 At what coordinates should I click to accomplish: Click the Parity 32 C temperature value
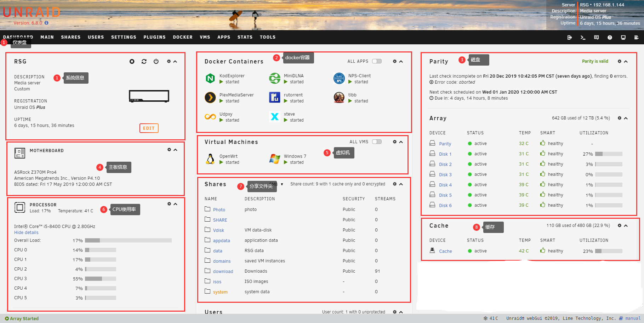click(x=524, y=144)
